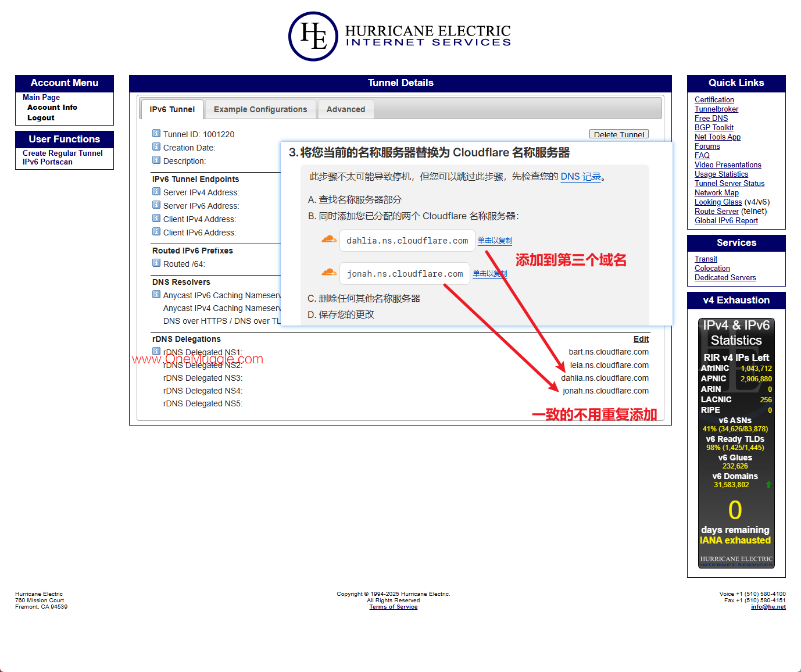Click the Hurricane Electric logo
This screenshot has width=801, height=672.
click(x=400, y=36)
